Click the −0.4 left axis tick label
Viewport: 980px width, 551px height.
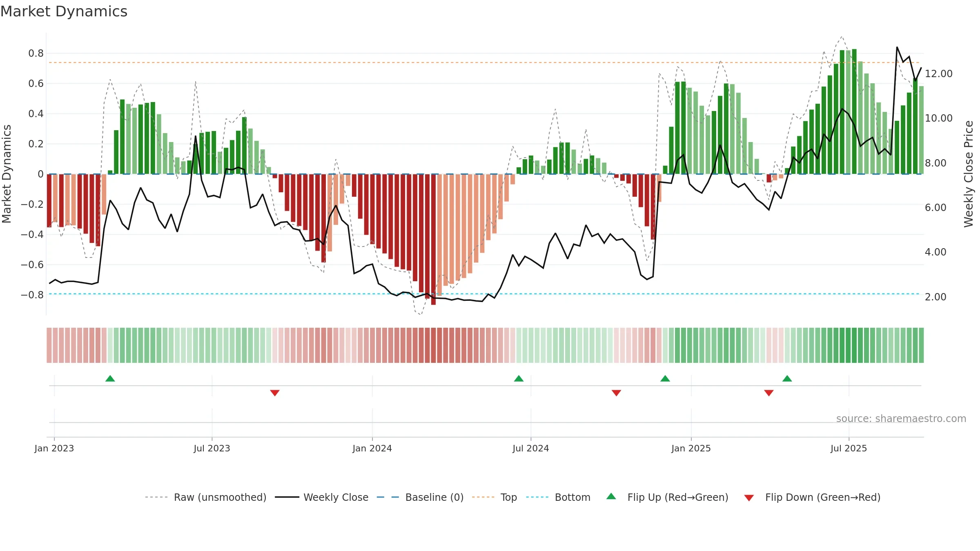(x=32, y=235)
